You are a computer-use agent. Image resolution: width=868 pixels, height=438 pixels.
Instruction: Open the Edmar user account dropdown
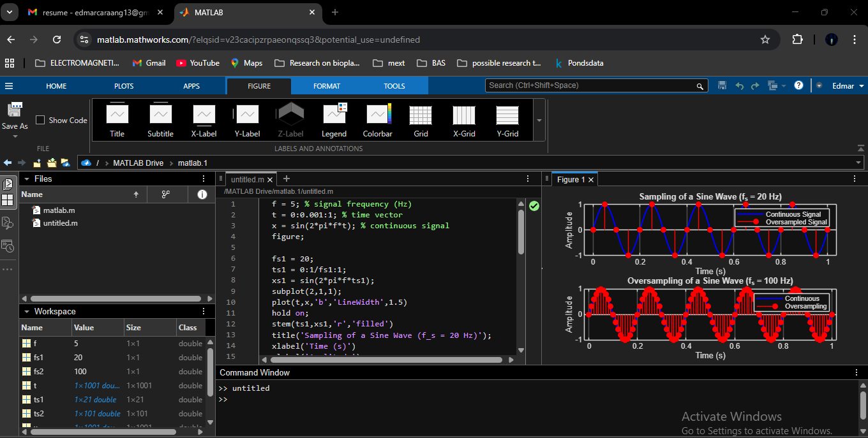click(848, 86)
